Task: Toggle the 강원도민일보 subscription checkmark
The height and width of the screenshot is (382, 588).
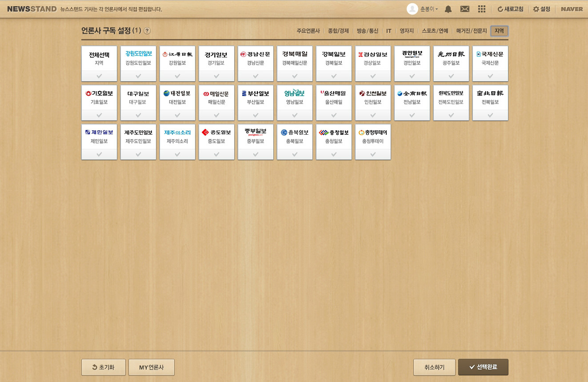Action: pos(138,76)
